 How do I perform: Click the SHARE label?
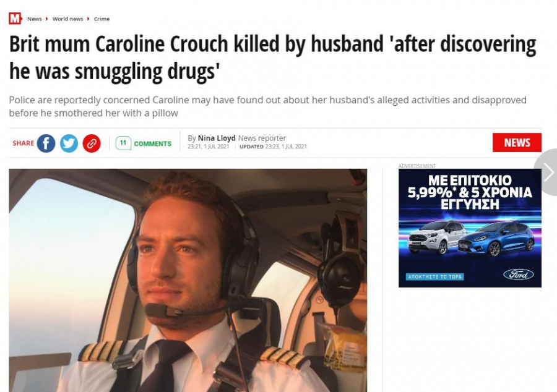click(x=24, y=143)
